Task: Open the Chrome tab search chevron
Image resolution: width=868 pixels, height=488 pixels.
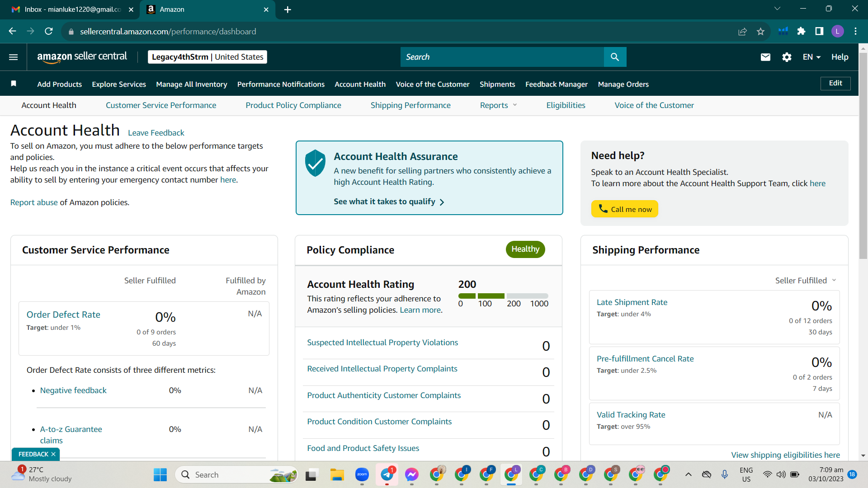Action: (777, 9)
